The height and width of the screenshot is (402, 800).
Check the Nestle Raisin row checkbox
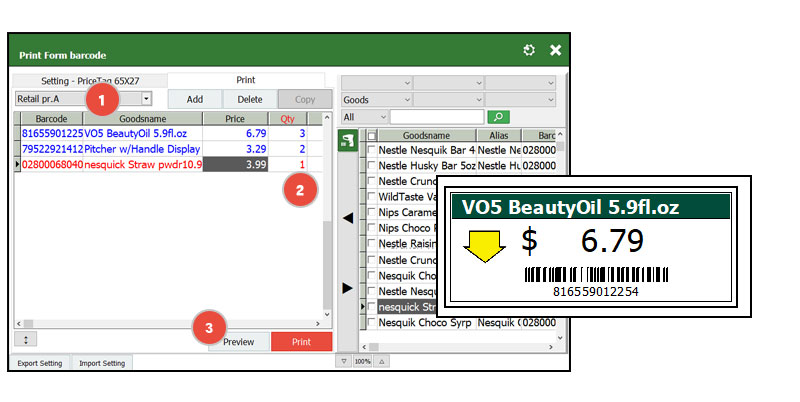click(x=371, y=244)
